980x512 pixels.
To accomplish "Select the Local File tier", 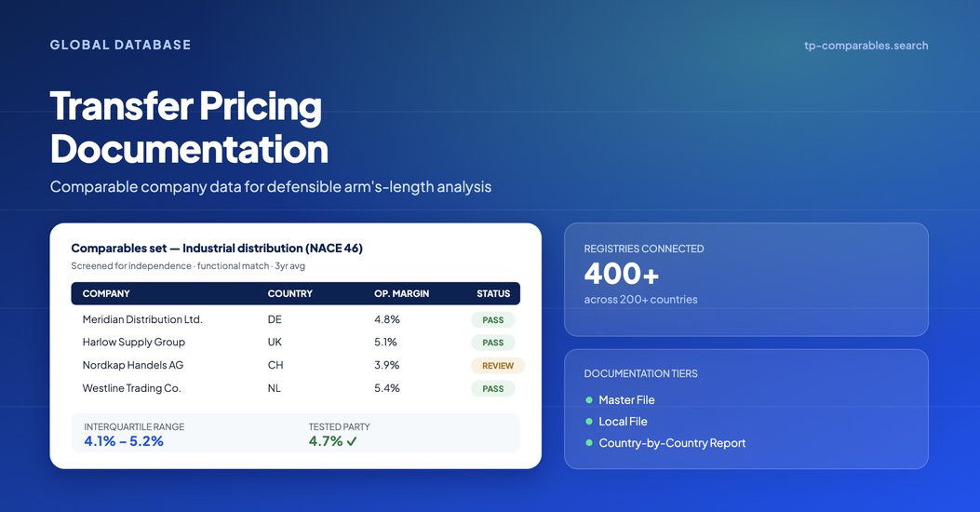I will pos(624,422).
